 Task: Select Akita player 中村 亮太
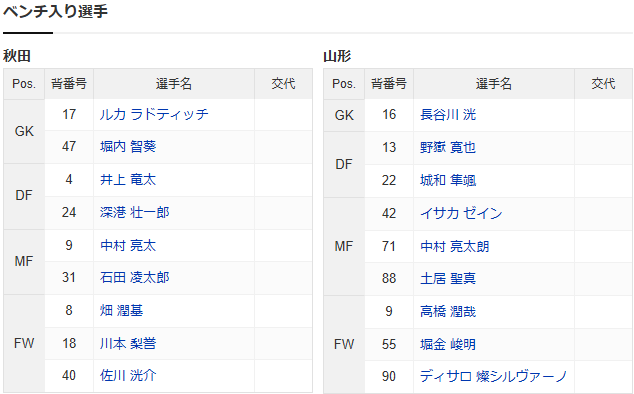point(128,246)
